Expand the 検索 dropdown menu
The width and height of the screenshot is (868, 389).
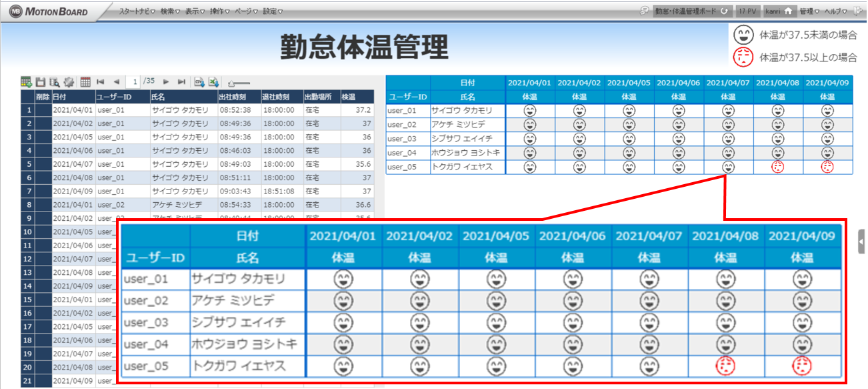pyautogui.click(x=170, y=11)
